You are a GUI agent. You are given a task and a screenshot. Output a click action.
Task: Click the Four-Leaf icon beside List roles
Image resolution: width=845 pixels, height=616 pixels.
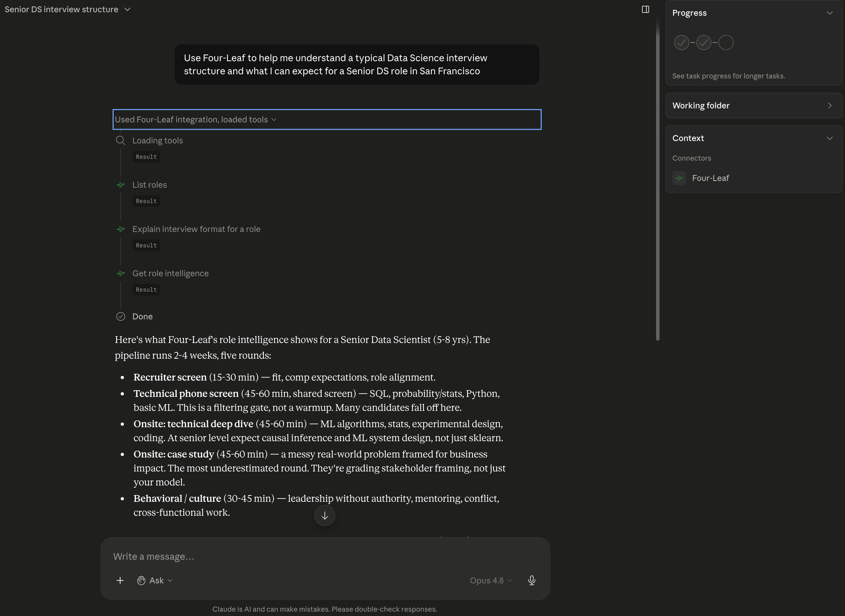[120, 185]
